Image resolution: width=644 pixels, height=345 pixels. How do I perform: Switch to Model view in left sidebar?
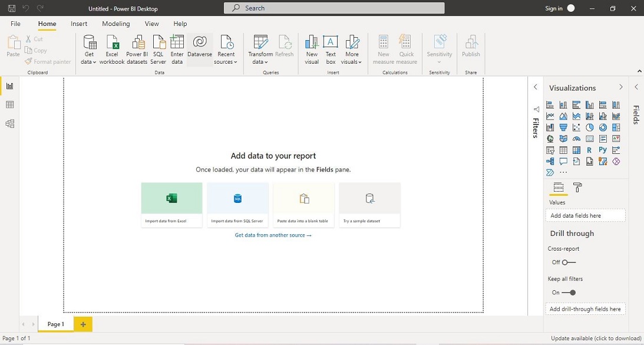[x=10, y=123]
